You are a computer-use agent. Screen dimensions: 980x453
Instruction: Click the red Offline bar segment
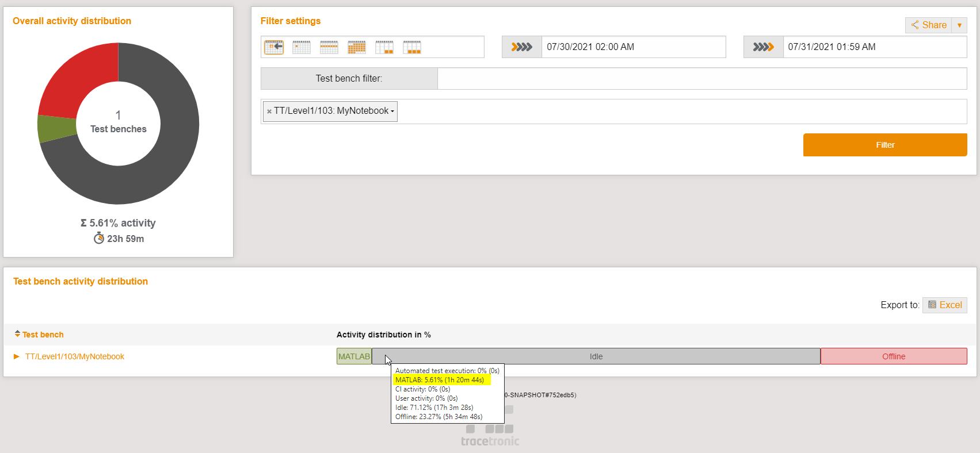893,356
